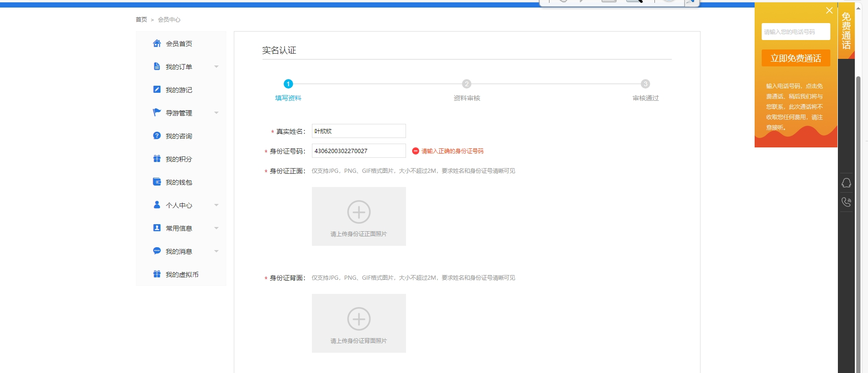Click the pencil icon next to 我的游记
The image size is (868, 373).
[x=157, y=89]
